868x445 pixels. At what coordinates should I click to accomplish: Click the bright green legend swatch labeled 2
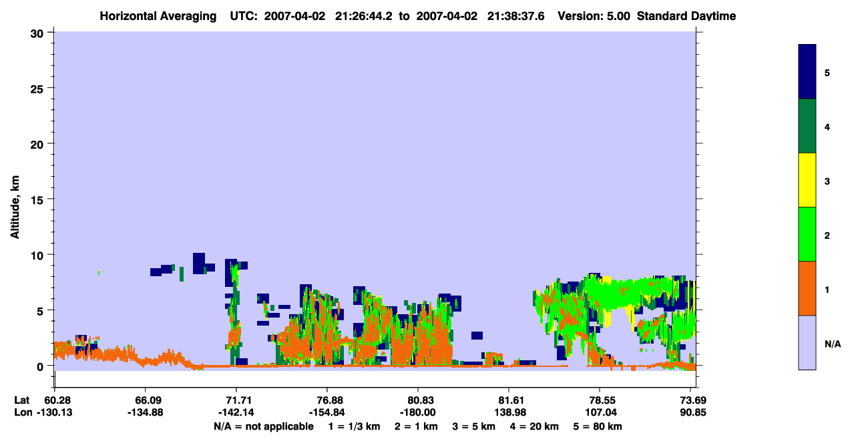tap(807, 234)
